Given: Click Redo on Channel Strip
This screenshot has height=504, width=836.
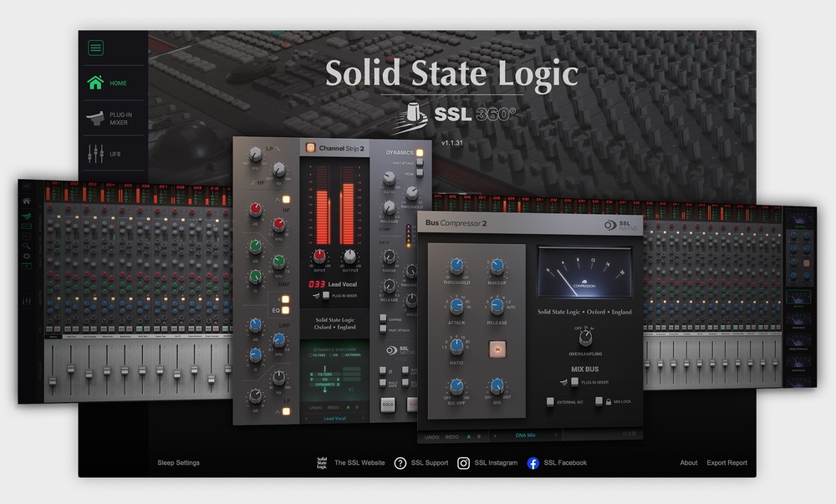Looking at the screenshot, I should point(334,408).
